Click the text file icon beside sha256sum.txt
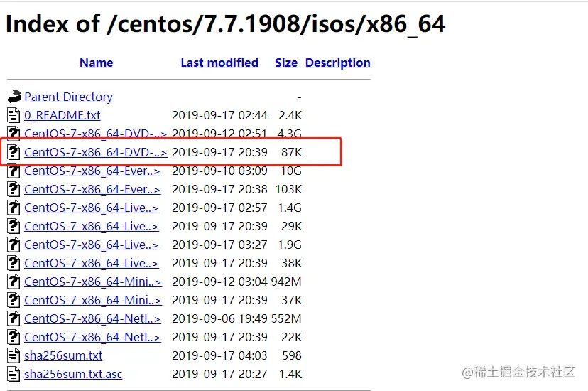Screen dimensions: 588x391 tap(14, 355)
